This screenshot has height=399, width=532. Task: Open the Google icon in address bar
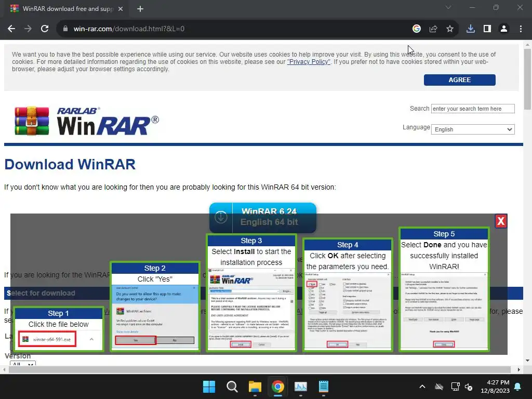click(417, 29)
